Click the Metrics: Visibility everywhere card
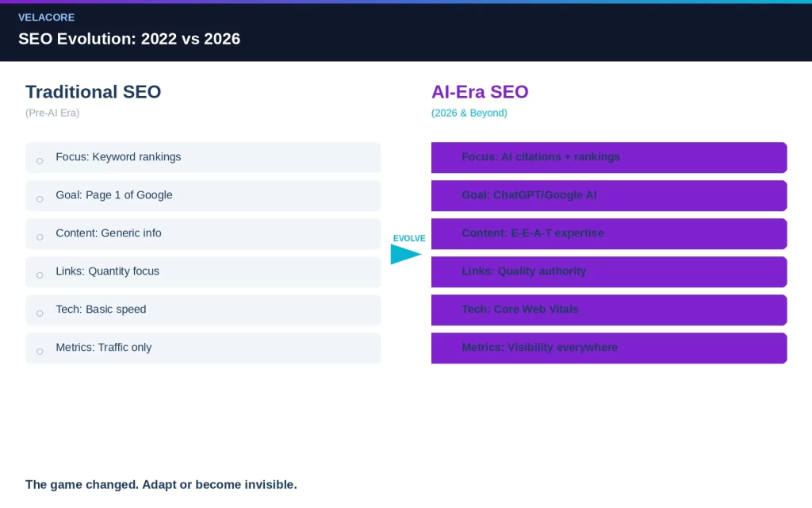Viewport: 812px width, 508px height. click(609, 348)
